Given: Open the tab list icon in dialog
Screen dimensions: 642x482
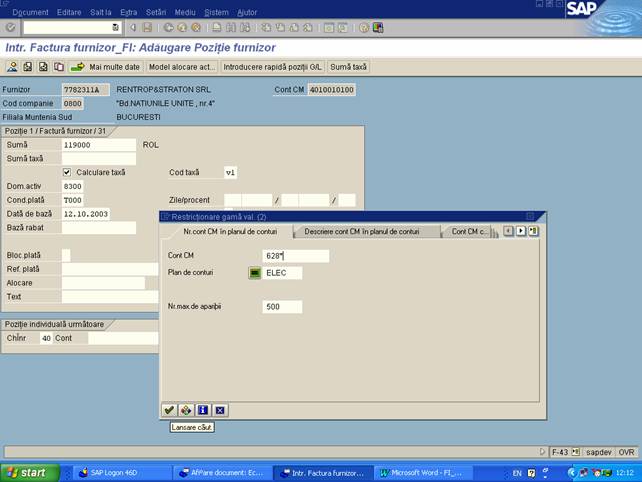Looking at the screenshot, I should click(533, 231).
